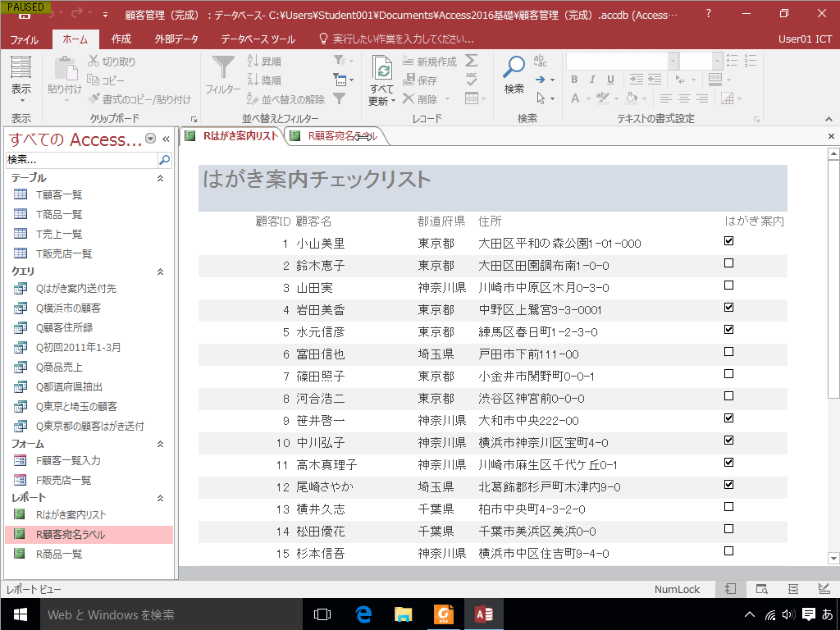Screen dimensions: 840x630
Task: Collapse the テーブル group in navigation pane
Action: click(161, 178)
